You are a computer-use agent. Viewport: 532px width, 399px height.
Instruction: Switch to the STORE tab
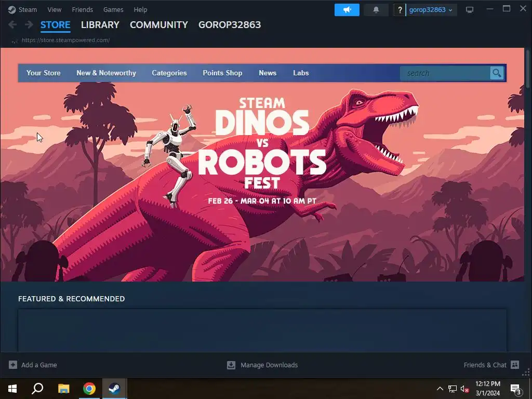(55, 25)
